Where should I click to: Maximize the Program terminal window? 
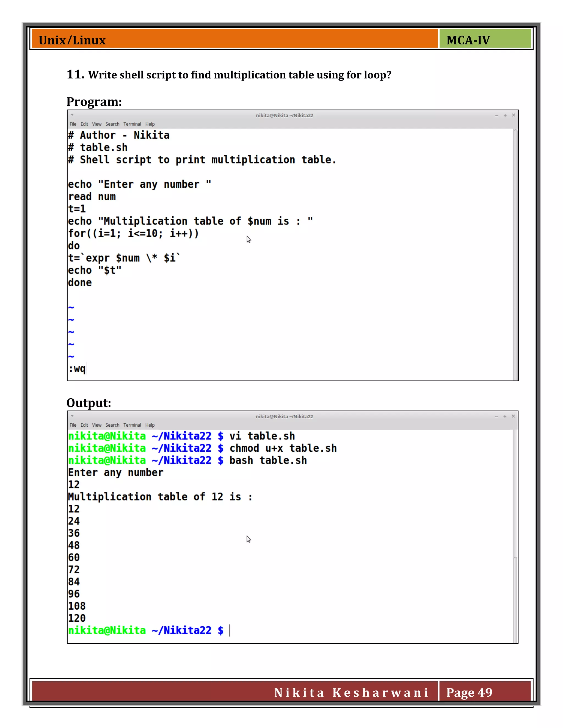pyautogui.click(x=505, y=115)
